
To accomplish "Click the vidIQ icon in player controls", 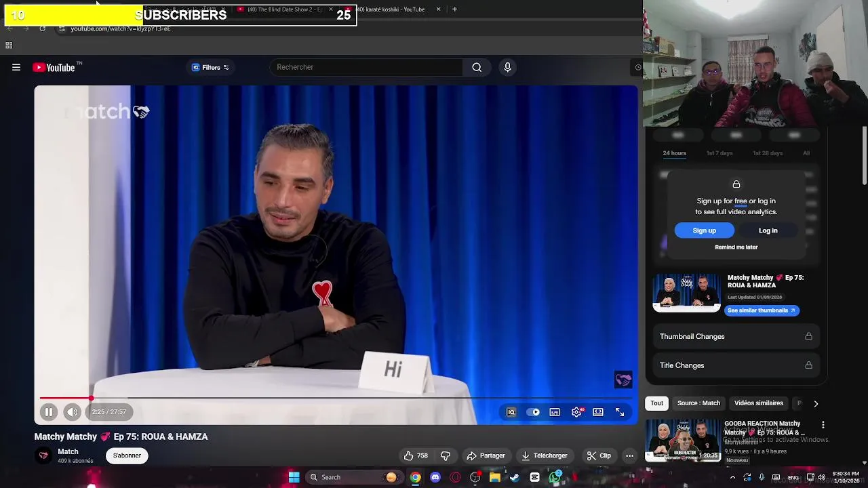I will pos(511,412).
